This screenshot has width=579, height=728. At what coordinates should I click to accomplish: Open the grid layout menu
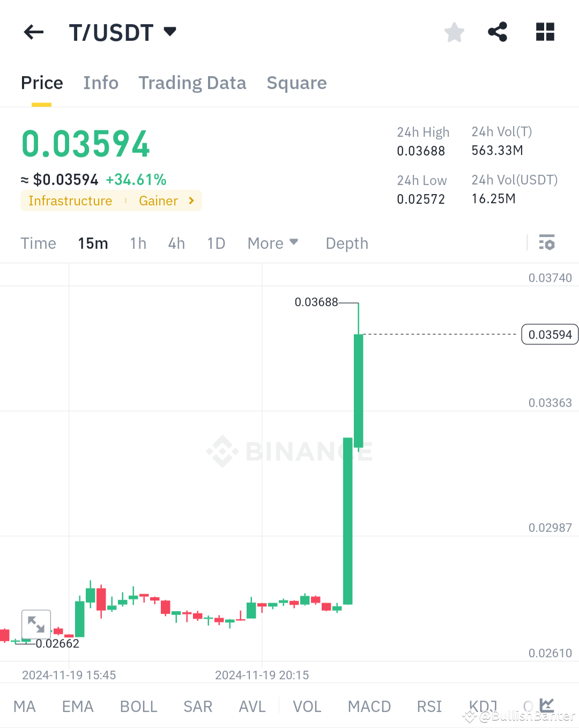pyautogui.click(x=545, y=32)
